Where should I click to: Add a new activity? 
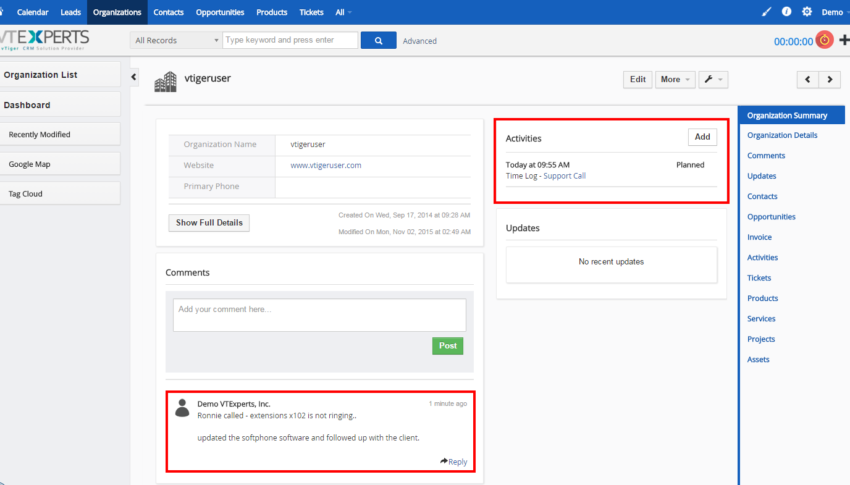tap(703, 137)
